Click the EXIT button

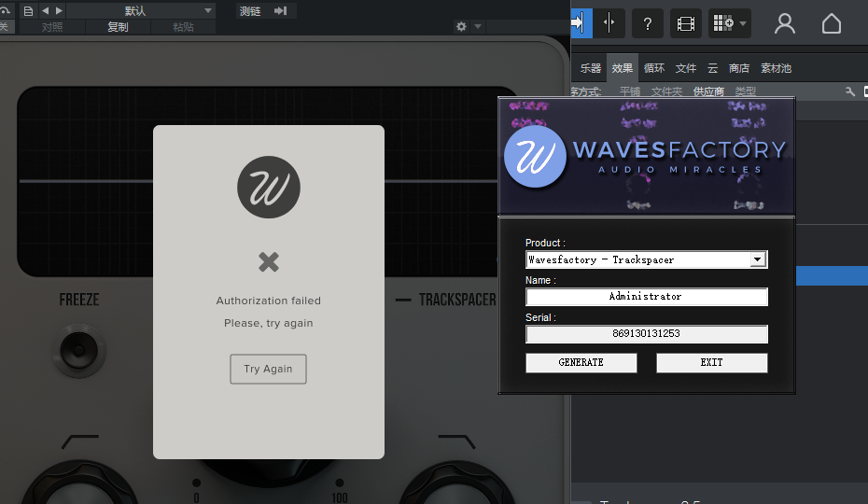pyautogui.click(x=711, y=363)
